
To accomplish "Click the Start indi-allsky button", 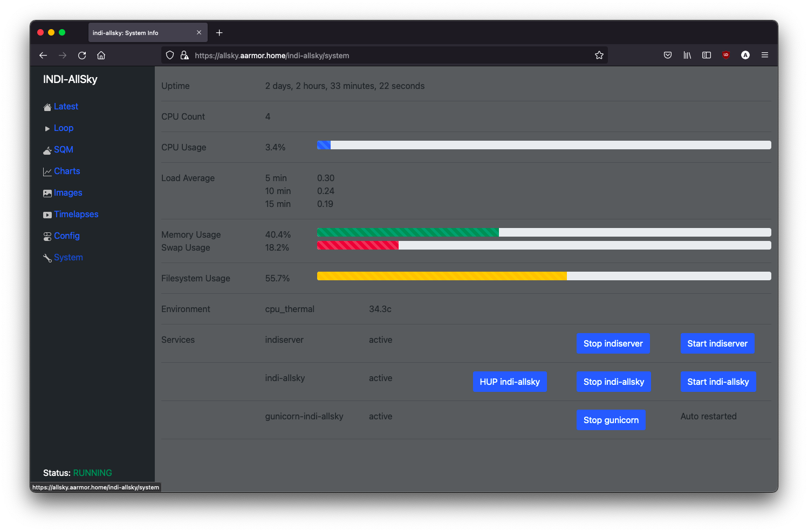I will click(718, 382).
